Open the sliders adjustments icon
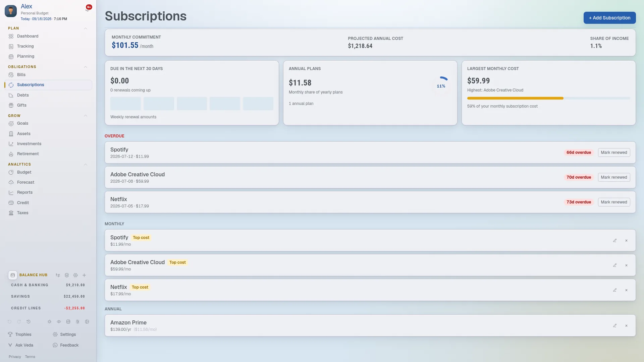 77,322
